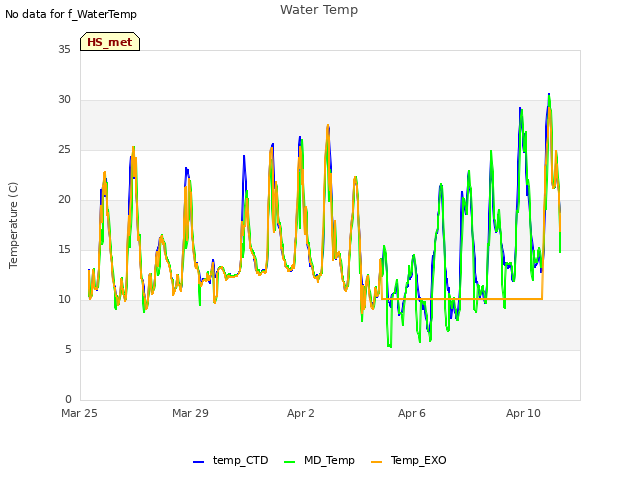640x480 pixels.
Task: Click the green MD_Temp legend swatch
Action: (x=289, y=462)
